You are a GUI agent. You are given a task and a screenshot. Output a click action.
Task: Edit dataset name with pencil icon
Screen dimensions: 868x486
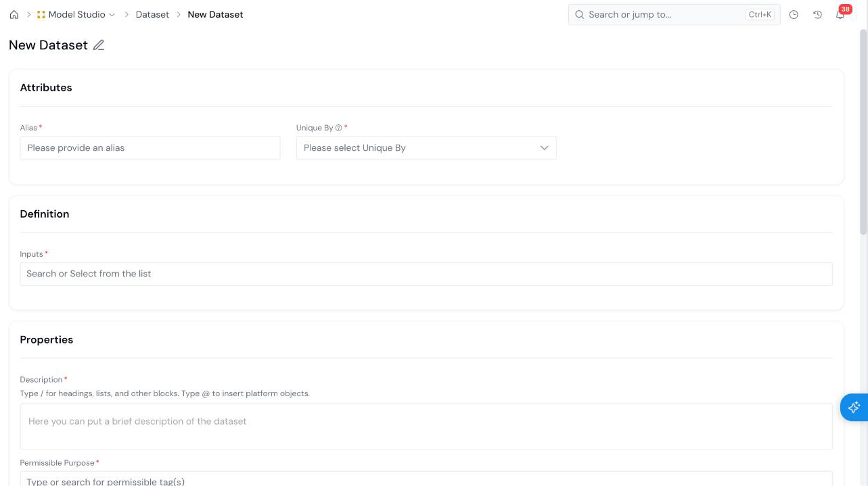(99, 45)
